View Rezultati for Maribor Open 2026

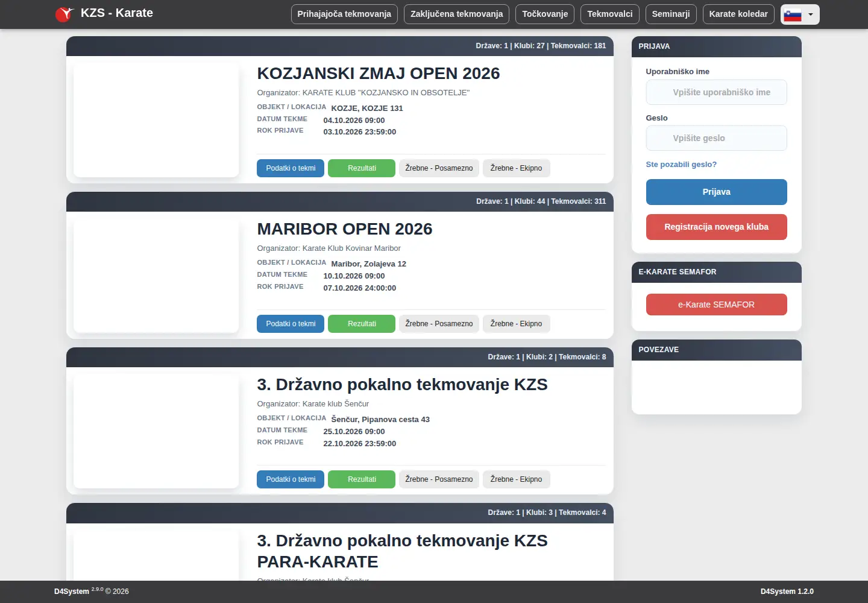(x=362, y=324)
